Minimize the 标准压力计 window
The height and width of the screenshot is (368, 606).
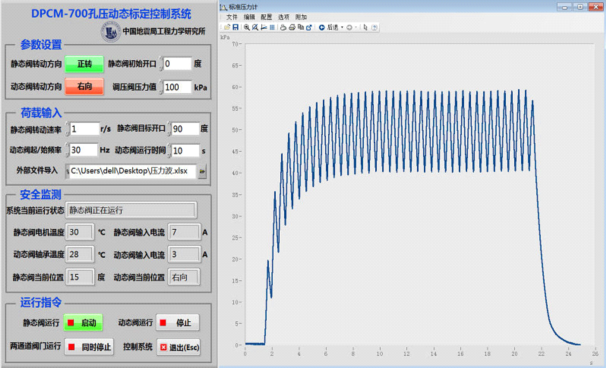pyautogui.click(x=564, y=7)
